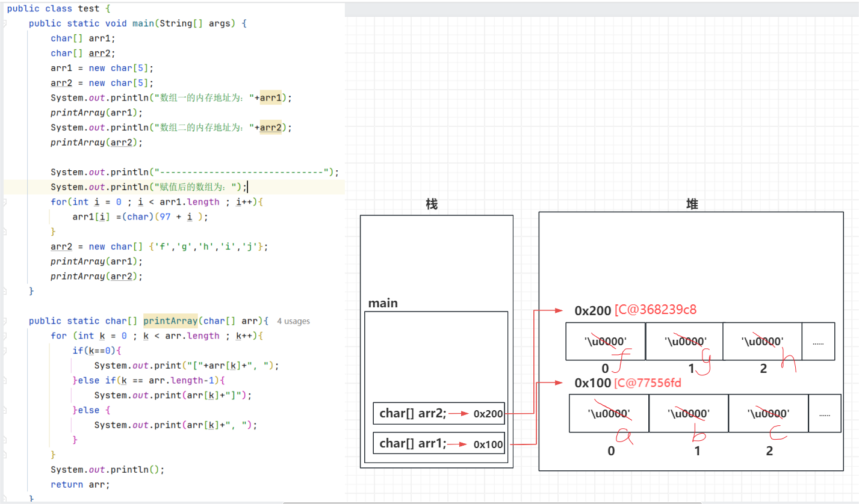Click the 'arr1 = new char[5];' line
The image size is (859, 504).
click(x=102, y=68)
